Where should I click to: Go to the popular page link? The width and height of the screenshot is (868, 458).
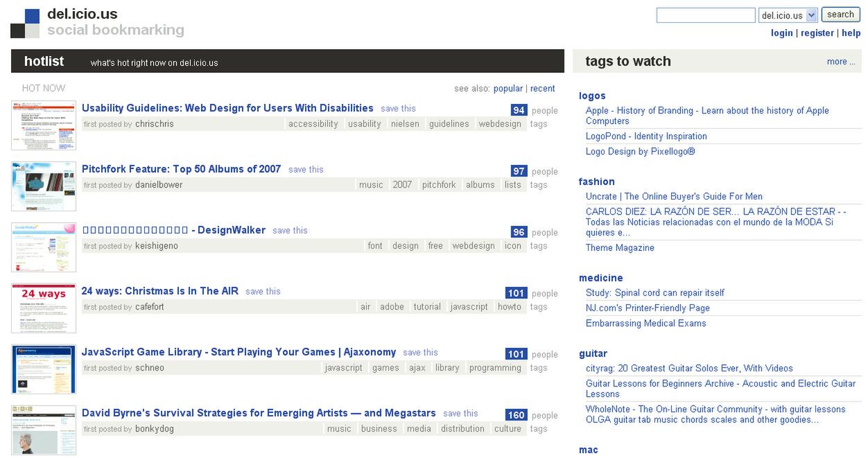(x=508, y=89)
